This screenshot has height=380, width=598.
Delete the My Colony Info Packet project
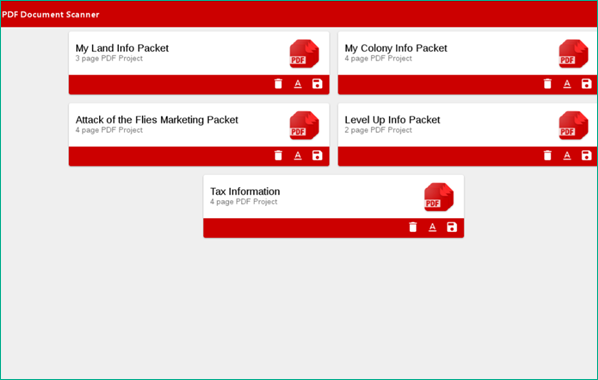point(548,84)
